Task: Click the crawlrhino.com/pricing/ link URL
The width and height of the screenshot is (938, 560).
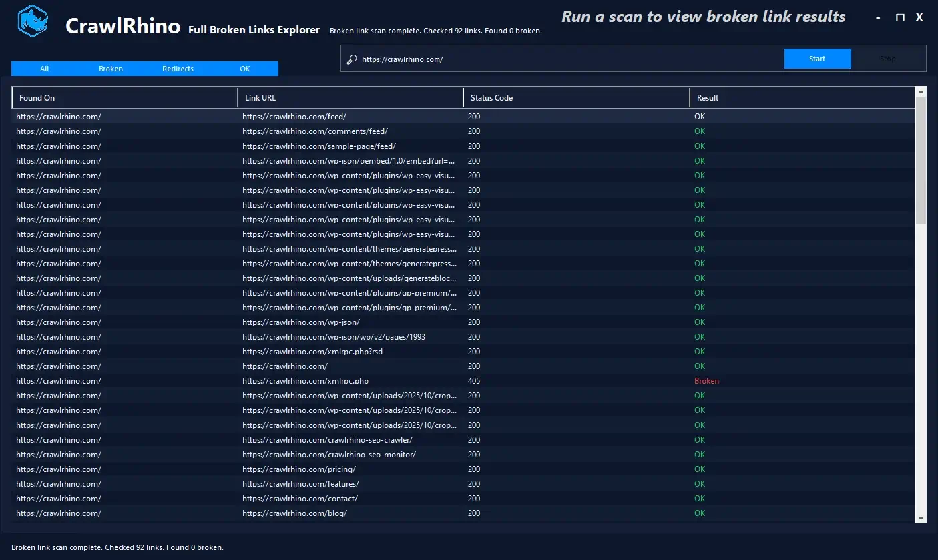Action: point(299,469)
